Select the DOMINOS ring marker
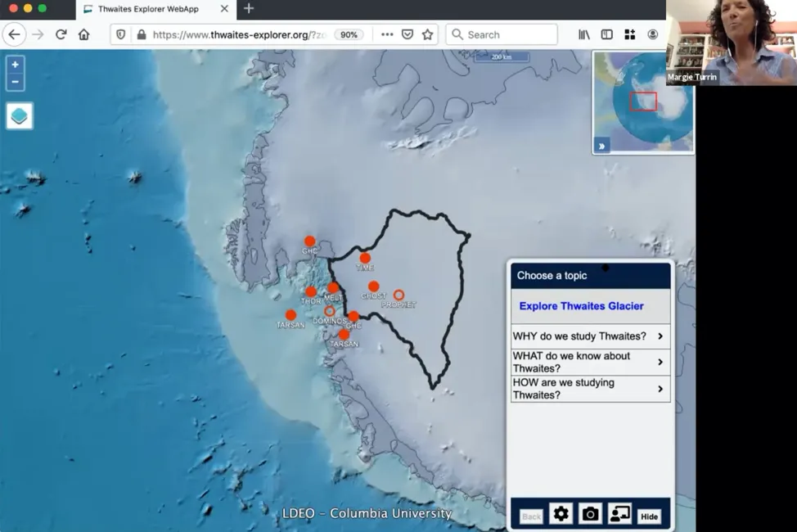The width and height of the screenshot is (797, 532). click(x=330, y=311)
